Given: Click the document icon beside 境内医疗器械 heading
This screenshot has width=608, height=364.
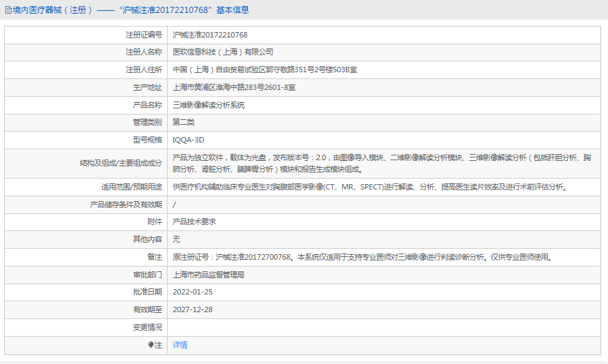Looking at the screenshot, I should click(8, 10).
